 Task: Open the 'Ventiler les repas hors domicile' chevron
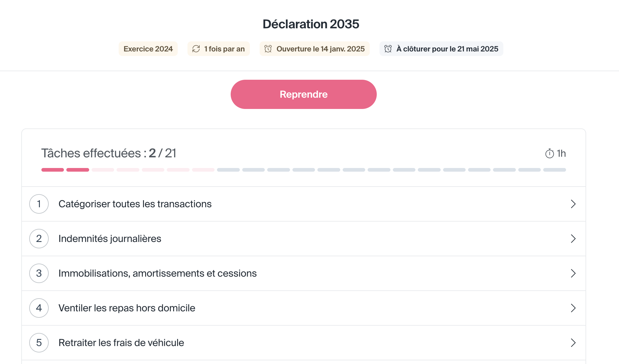[x=573, y=308]
